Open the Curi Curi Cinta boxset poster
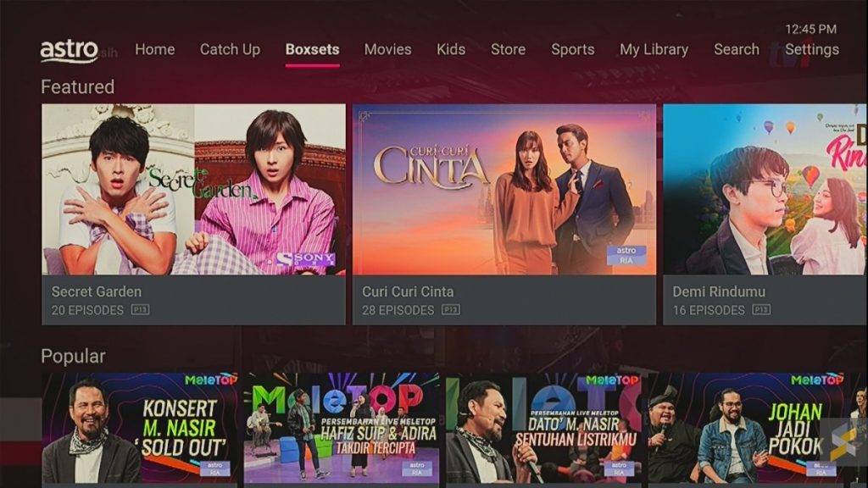 coord(504,189)
